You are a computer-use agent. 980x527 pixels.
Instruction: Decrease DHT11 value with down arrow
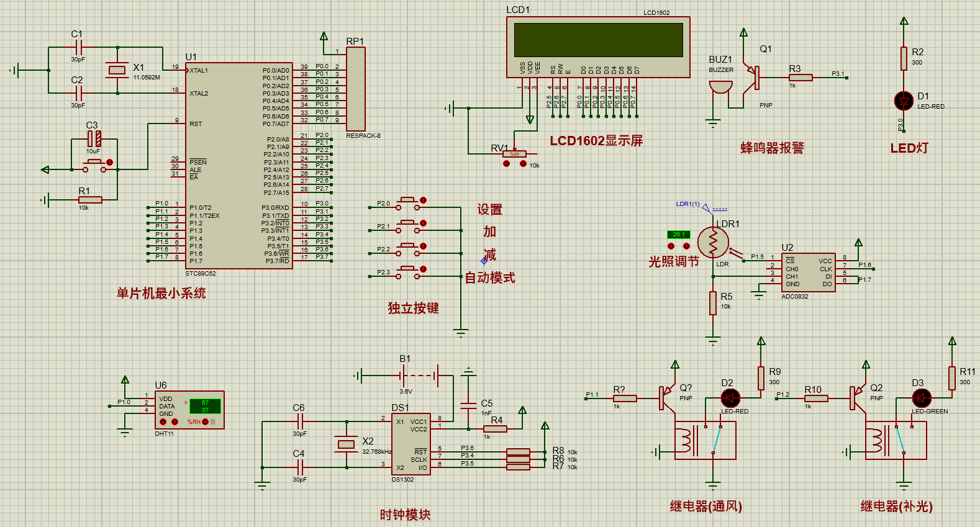click(163, 421)
